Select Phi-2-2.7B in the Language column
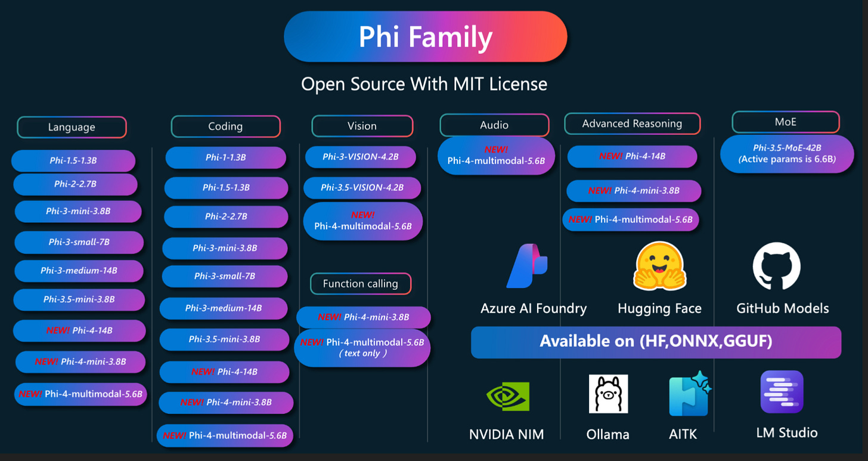The image size is (868, 461). (x=75, y=184)
